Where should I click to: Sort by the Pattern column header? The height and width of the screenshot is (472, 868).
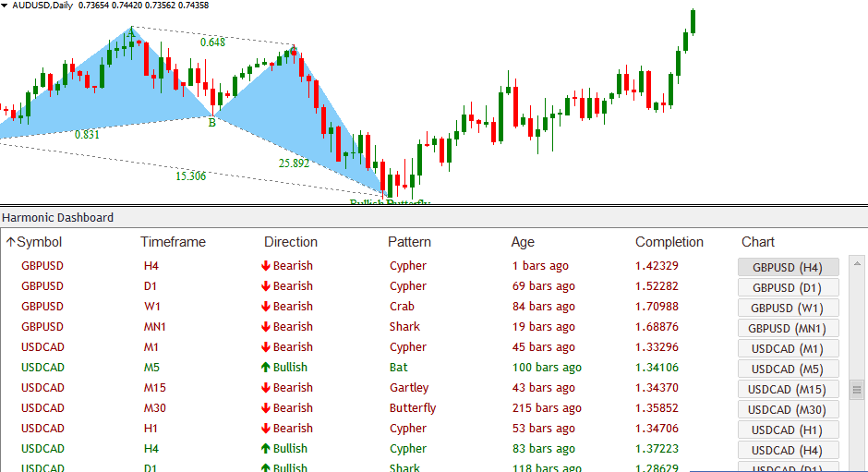pyautogui.click(x=409, y=242)
